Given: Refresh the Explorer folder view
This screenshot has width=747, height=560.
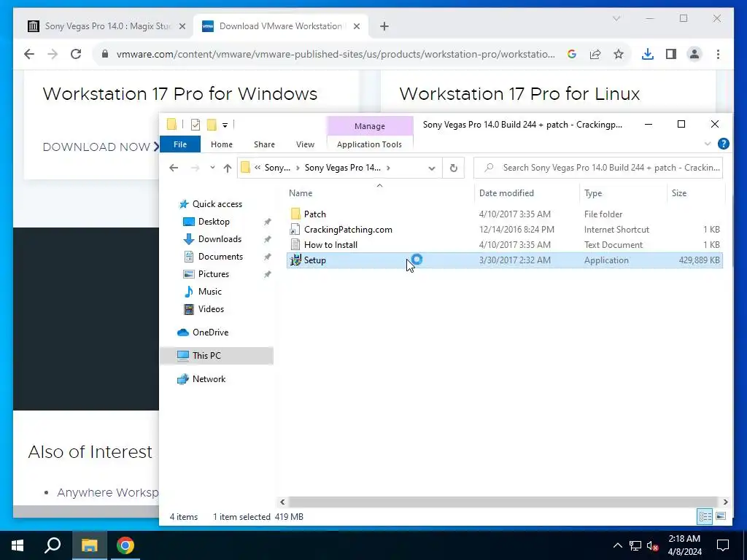Looking at the screenshot, I should pyautogui.click(x=454, y=168).
